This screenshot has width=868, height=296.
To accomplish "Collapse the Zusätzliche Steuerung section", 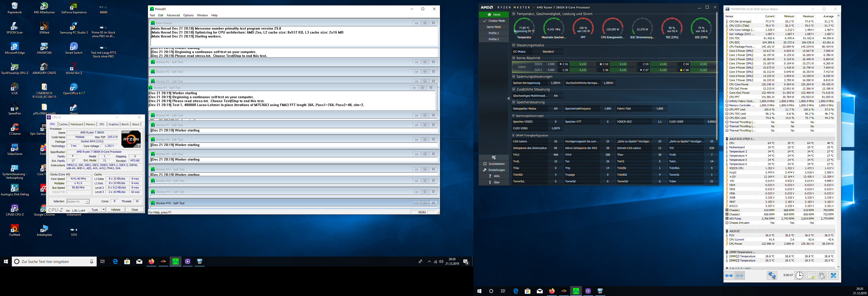I will tap(513, 89).
